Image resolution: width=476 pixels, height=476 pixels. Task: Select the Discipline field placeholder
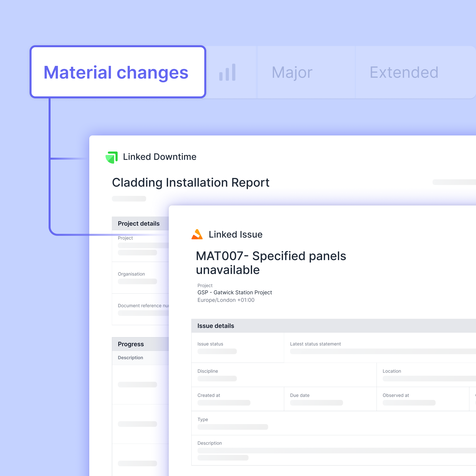click(x=217, y=378)
